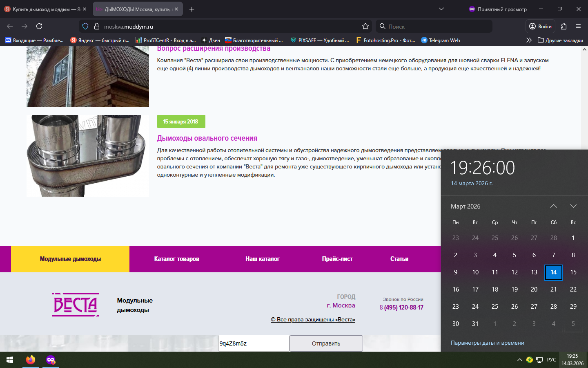Viewport: 588px width, 368px height.
Task: Open Firefox from the taskbar
Action: tap(31, 360)
